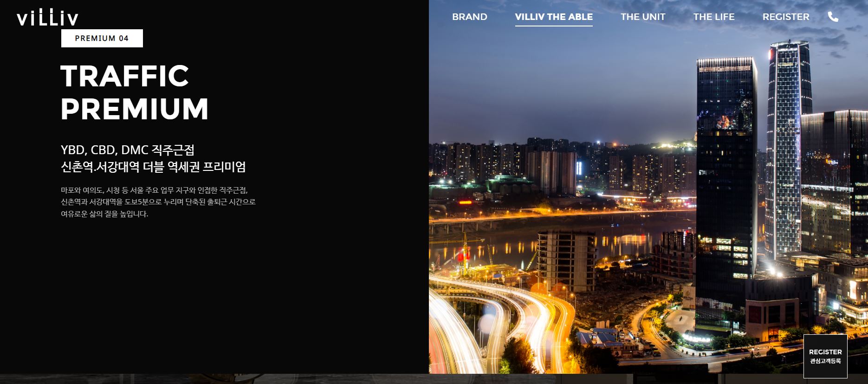868x384 pixels.
Task: Click the PREMIUM 04 badge
Action: (x=102, y=38)
